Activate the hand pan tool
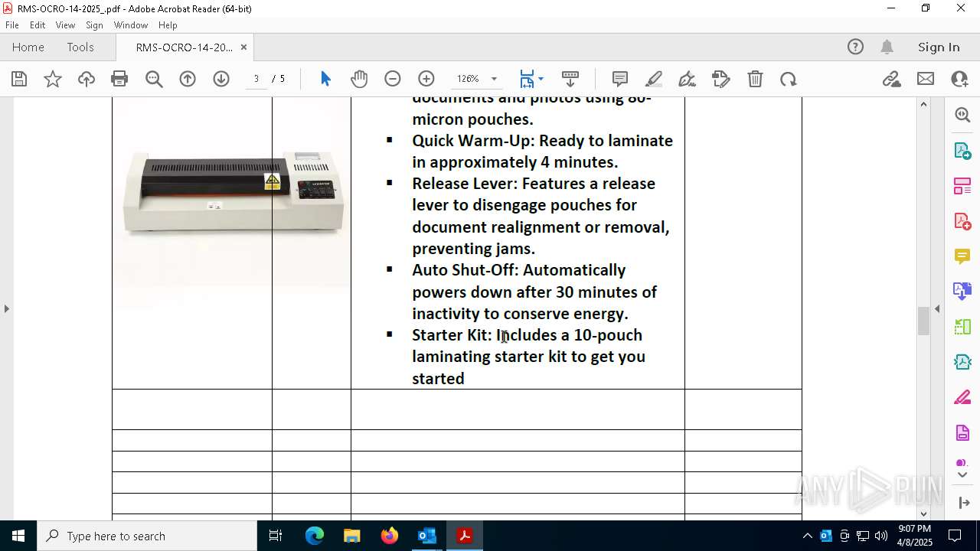The image size is (980, 551). (359, 79)
